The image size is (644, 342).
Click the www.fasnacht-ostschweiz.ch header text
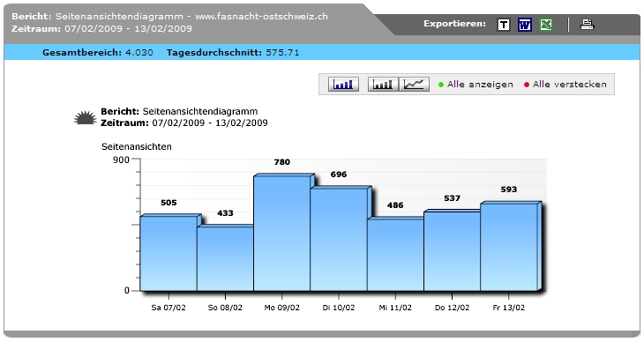[261, 17]
